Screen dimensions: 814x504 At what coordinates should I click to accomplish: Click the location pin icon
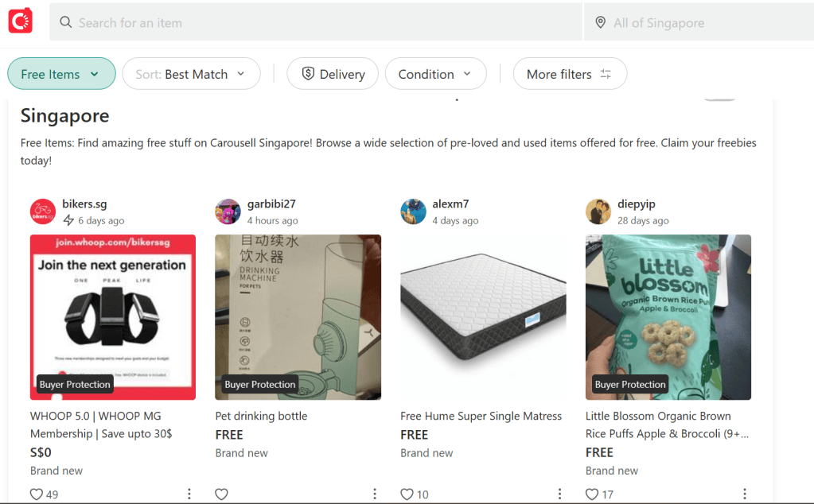click(600, 22)
